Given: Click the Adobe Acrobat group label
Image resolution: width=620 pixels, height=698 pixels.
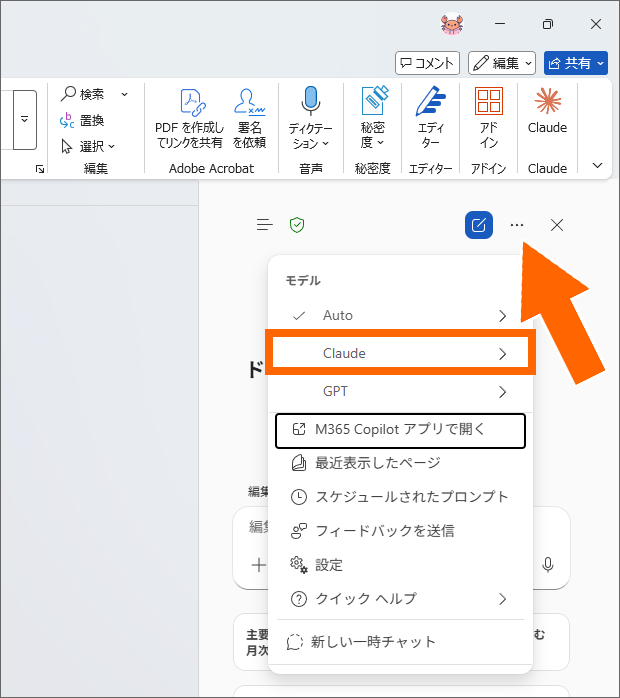Looking at the screenshot, I should pos(211,169).
